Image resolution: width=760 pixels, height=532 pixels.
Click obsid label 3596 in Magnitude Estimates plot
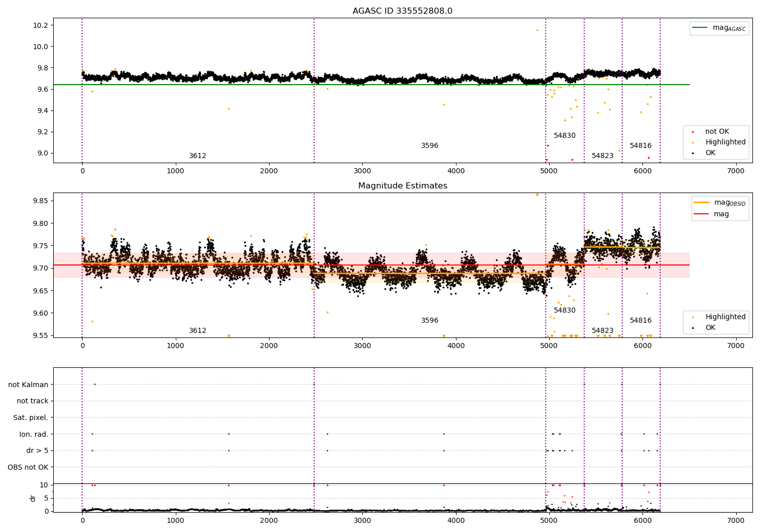tap(430, 321)
